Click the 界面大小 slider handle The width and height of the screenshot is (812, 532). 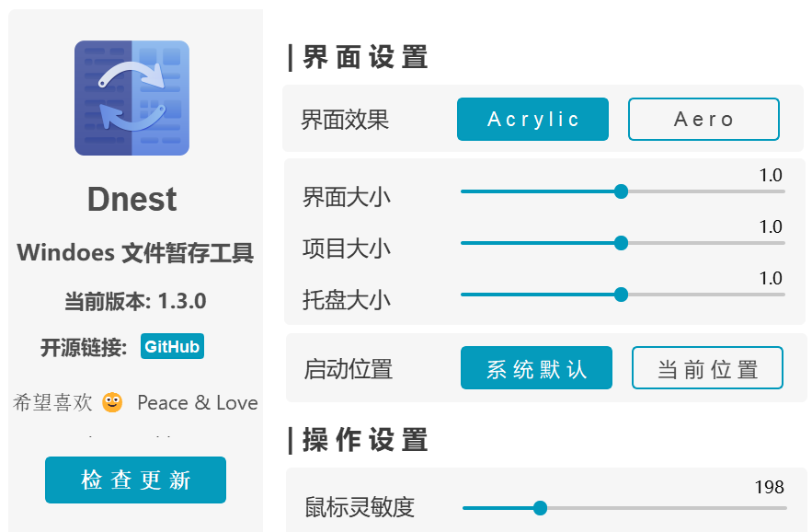(x=621, y=191)
